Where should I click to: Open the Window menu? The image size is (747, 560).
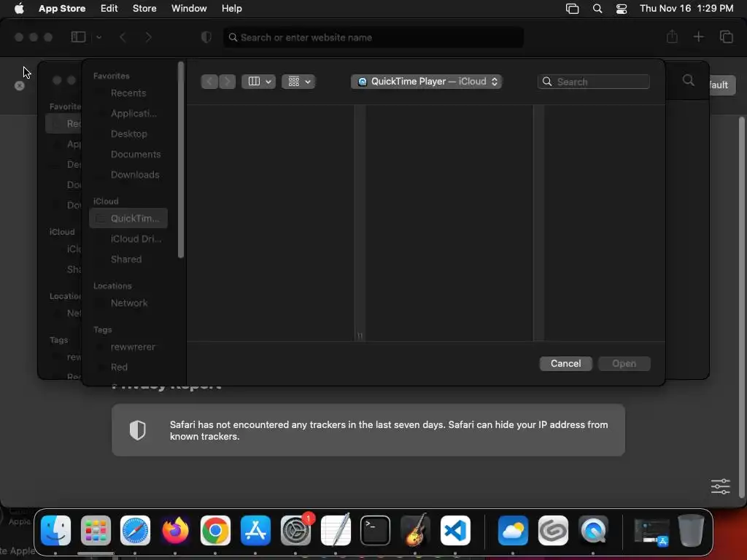pyautogui.click(x=189, y=8)
